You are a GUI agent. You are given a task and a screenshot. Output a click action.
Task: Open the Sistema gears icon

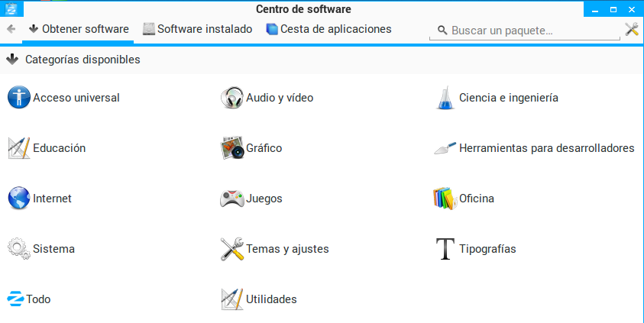tap(18, 249)
